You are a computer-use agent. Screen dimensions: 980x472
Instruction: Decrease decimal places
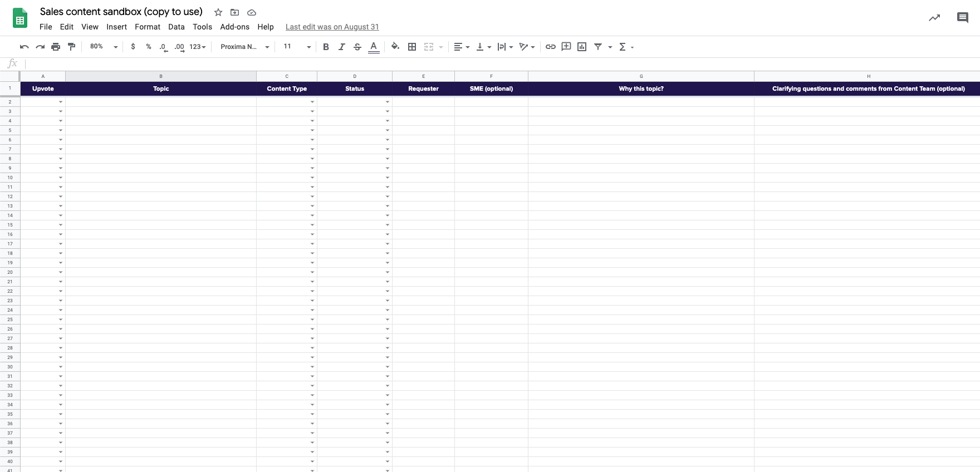tap(163, 47)
